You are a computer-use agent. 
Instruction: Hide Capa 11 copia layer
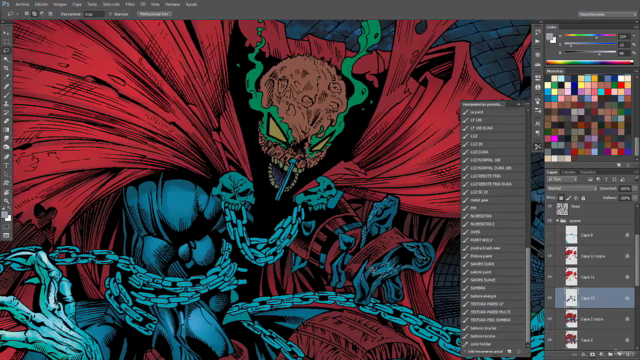point(550,256)
